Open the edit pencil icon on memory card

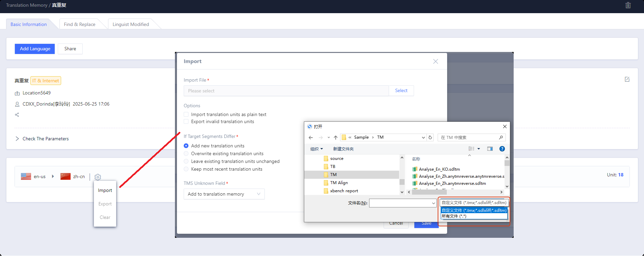coord(627,79)
